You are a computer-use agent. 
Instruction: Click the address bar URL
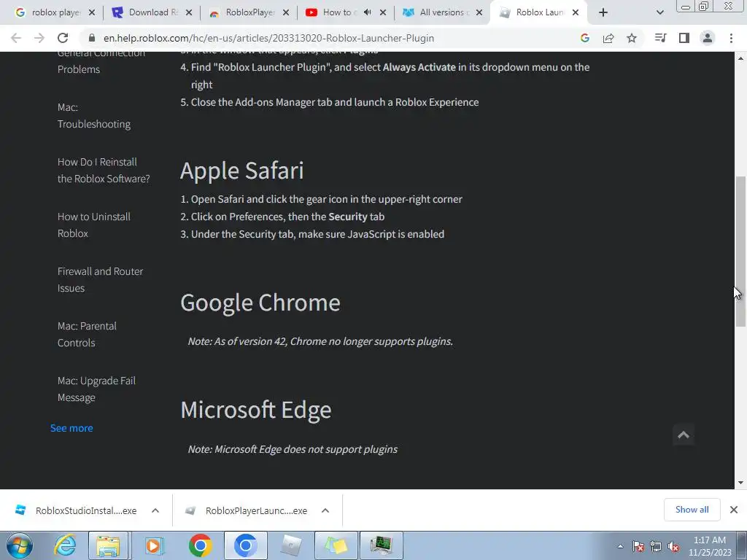point(268,38)
